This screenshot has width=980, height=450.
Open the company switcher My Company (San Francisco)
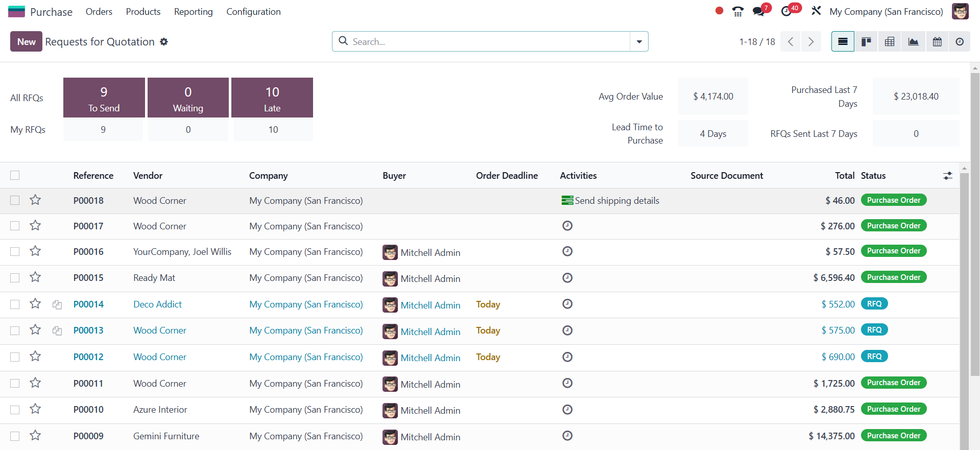(886, 11)
